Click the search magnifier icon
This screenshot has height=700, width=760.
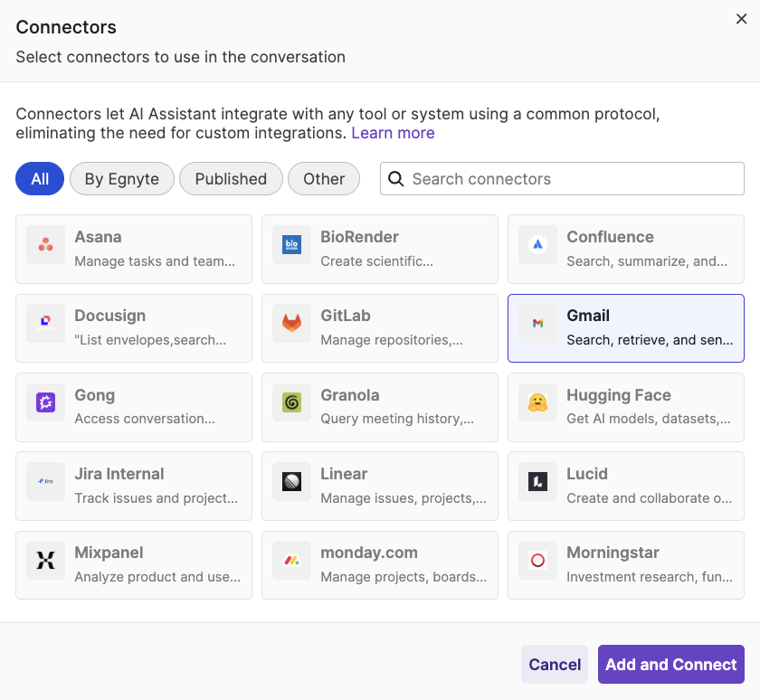(x=396, y=179)
